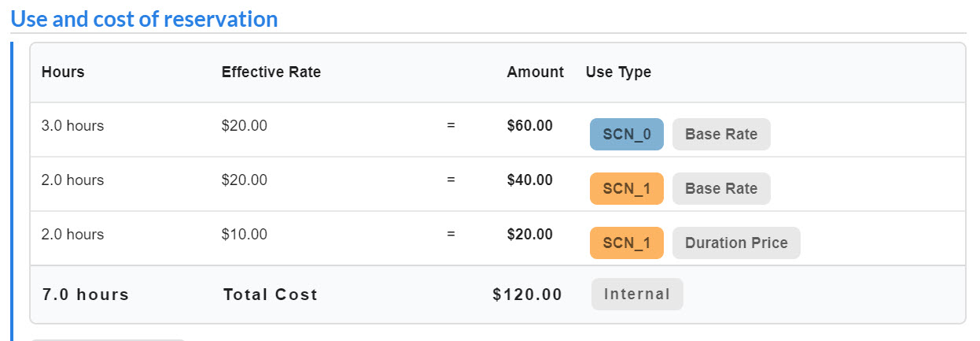Click the Use Type column header

[x=618, y=72]
